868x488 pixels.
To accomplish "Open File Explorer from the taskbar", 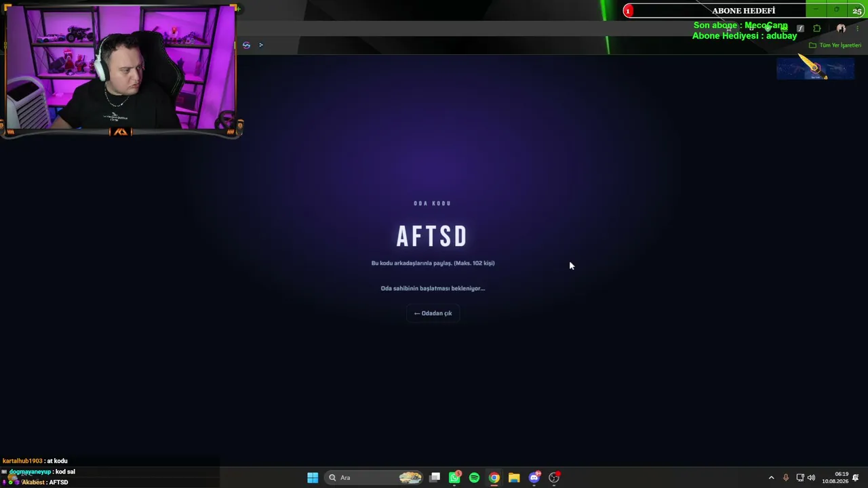I will pyautogui.click(x=514, y=478).
